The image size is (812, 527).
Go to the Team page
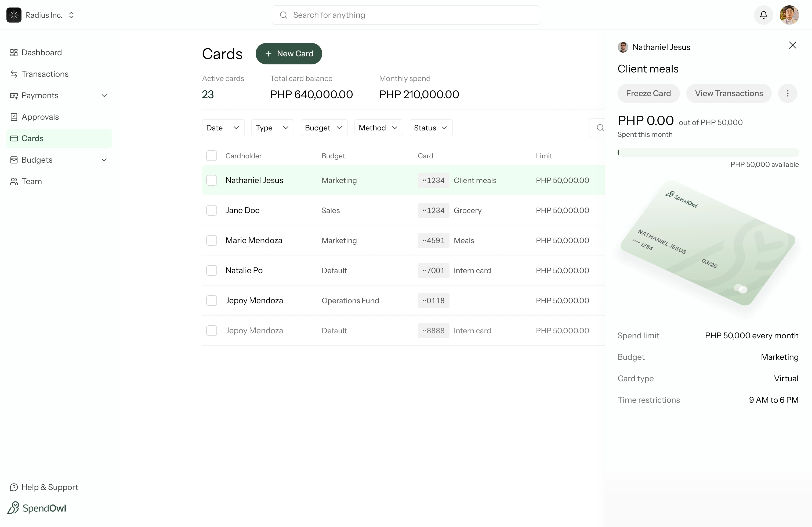pyautogui.click(x=31, y=181)
